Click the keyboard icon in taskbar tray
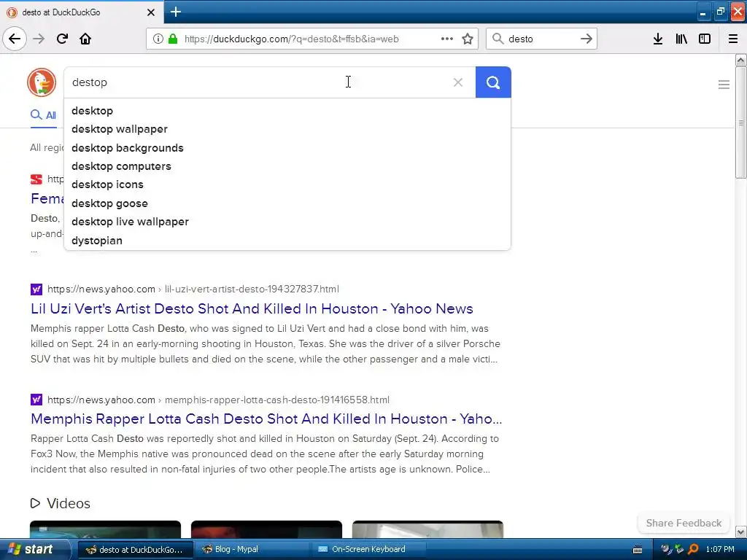 click(638, 550)
